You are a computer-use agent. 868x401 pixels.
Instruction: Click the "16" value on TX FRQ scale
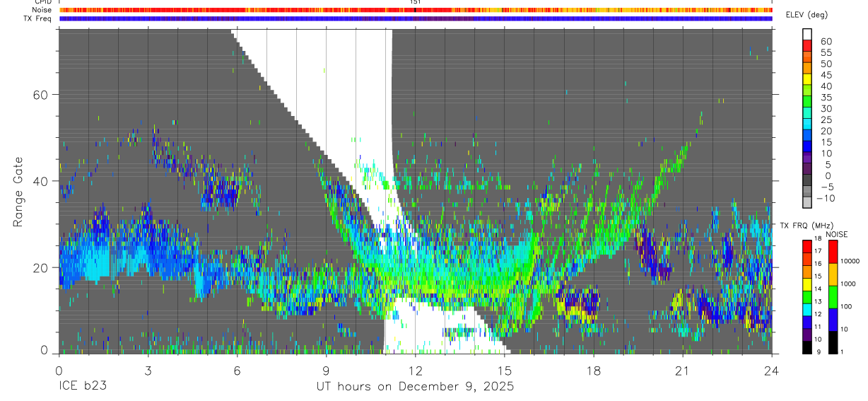(x=818, y=264)
